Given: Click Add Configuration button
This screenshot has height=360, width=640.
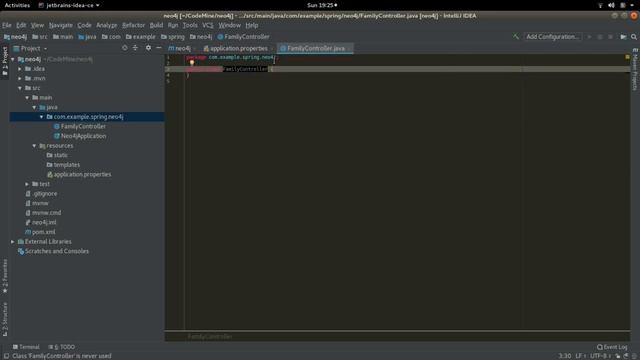Looking at the screenshot, I should point(552,37).
